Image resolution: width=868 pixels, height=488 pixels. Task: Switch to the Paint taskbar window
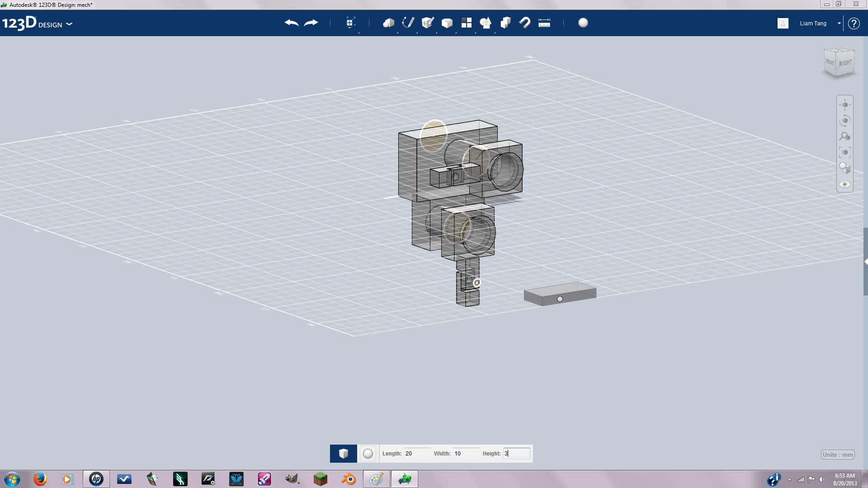pos(376,479)
